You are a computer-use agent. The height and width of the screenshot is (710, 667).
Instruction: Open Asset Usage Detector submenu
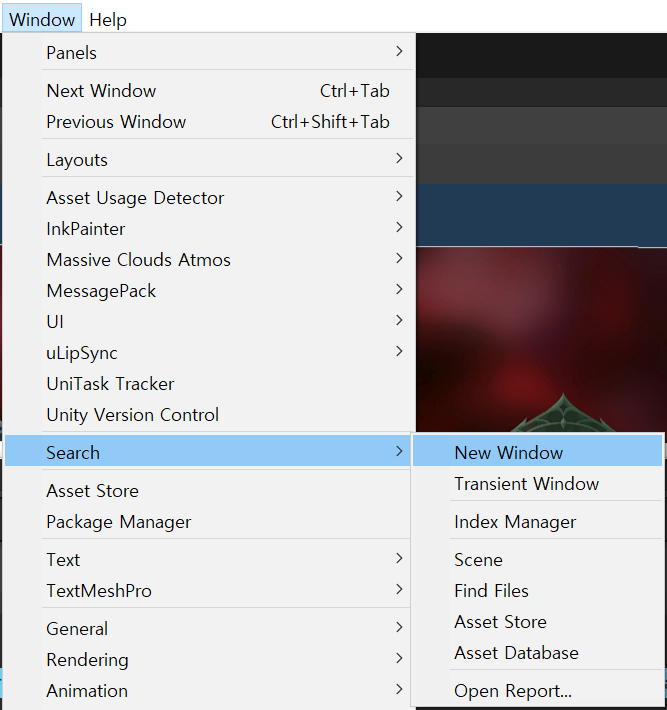pyautogui.click(x=210, y=198)
